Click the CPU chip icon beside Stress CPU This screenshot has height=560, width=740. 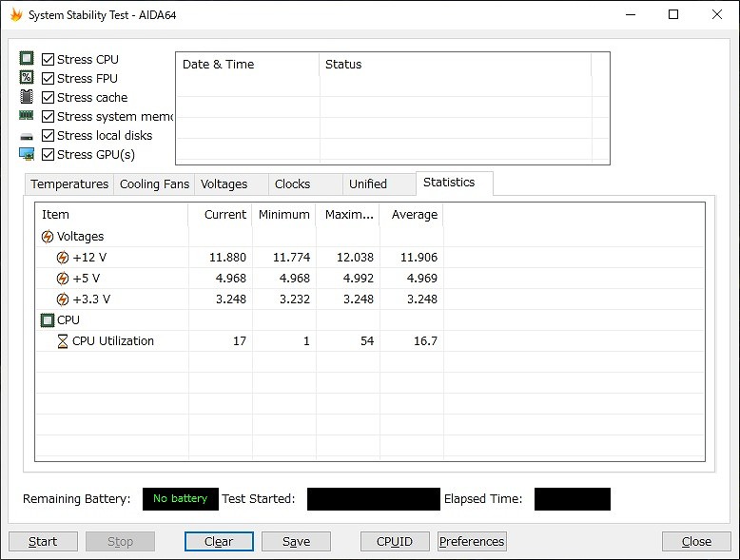click(x=27, y=59)
